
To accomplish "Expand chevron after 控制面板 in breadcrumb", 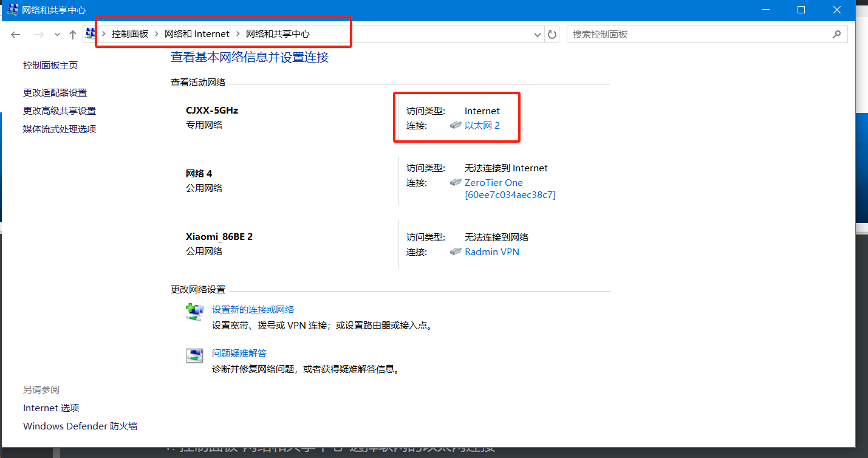I will coord(157,34).
